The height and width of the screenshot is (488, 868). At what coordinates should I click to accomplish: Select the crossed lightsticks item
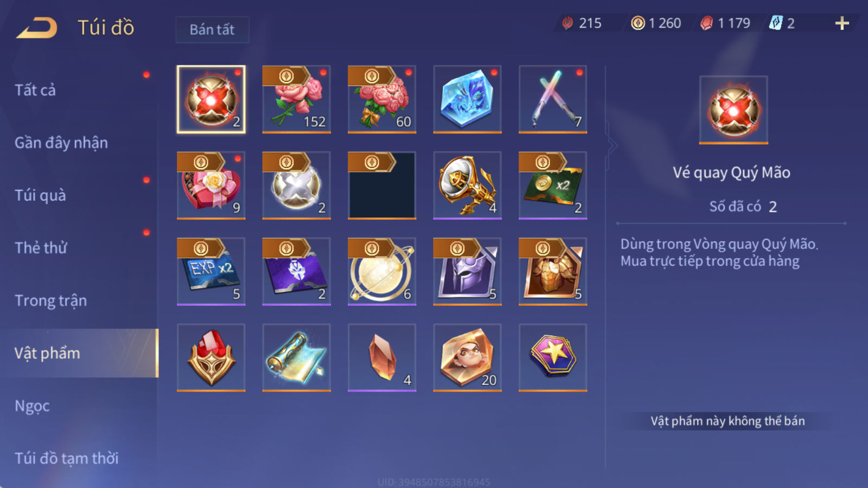(553, 99)
